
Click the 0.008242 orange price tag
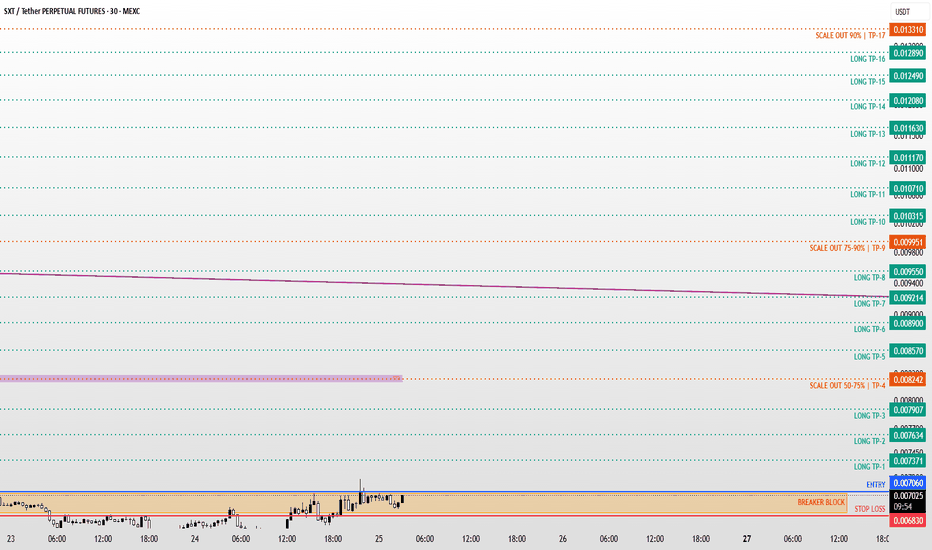click(x=908, y=380)
